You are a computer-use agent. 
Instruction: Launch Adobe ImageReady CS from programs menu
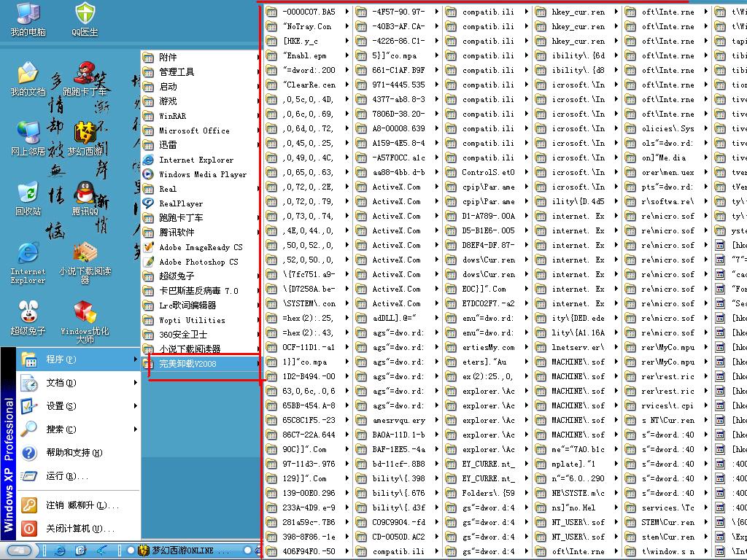click(x=201, y=247)
